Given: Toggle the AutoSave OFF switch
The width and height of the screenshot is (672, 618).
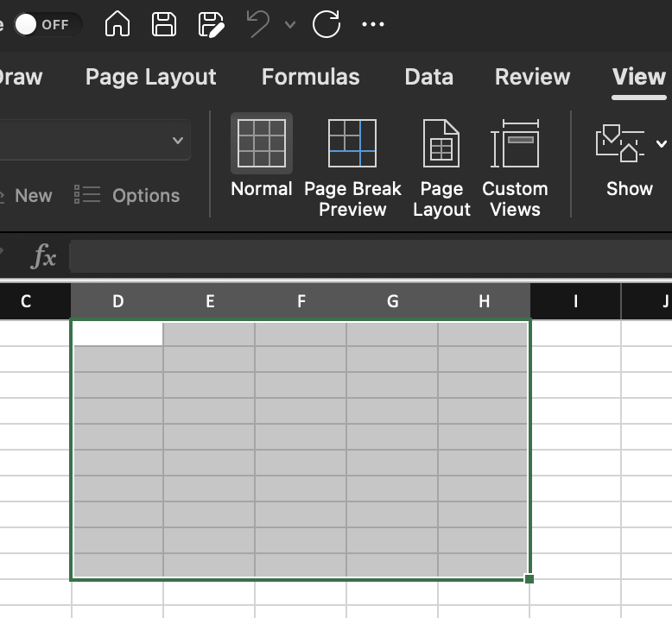Looking at the screenshot, I should click(x=46, y=24).
